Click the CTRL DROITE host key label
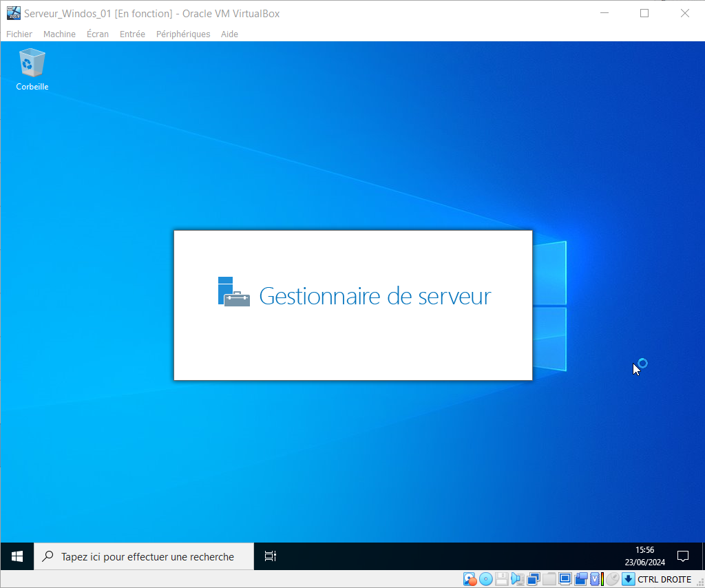The width and height of the screenshot is (705, 588). point(664,579)
